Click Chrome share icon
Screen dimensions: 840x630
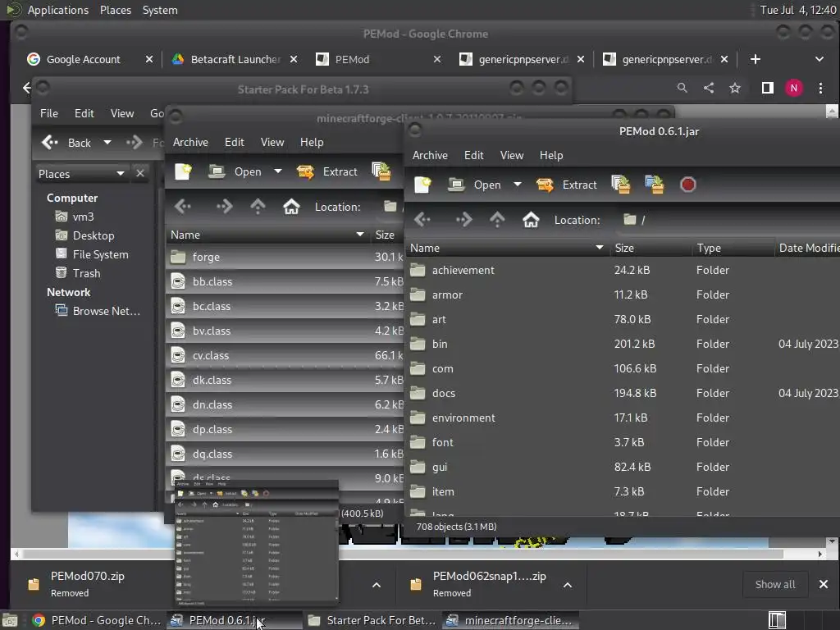pos(709,88)
